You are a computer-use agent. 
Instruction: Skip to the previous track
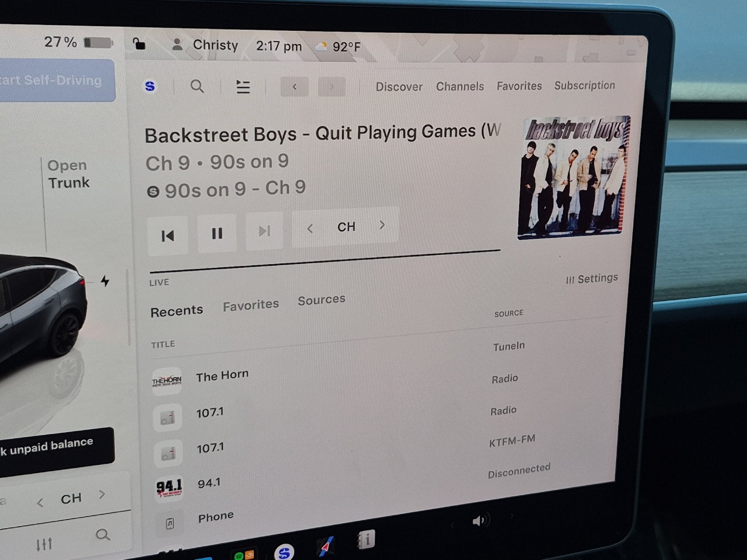pyautogui.click(x=168, y=236)
